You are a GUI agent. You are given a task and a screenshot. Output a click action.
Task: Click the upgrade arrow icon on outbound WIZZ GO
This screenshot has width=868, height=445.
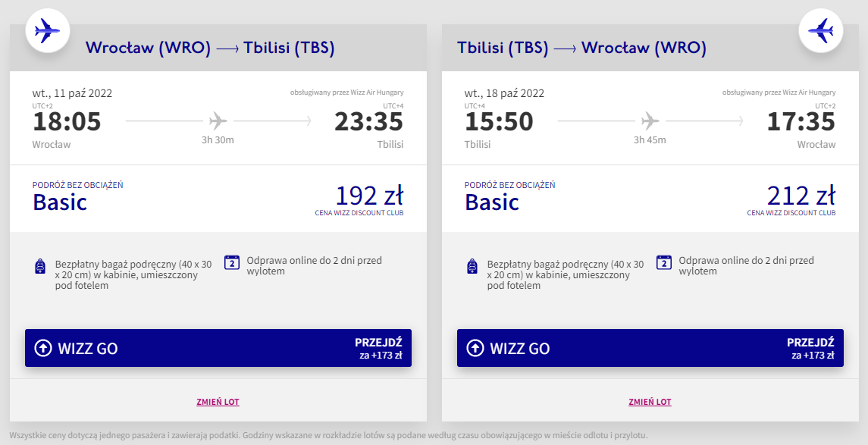tap(43, 348)
